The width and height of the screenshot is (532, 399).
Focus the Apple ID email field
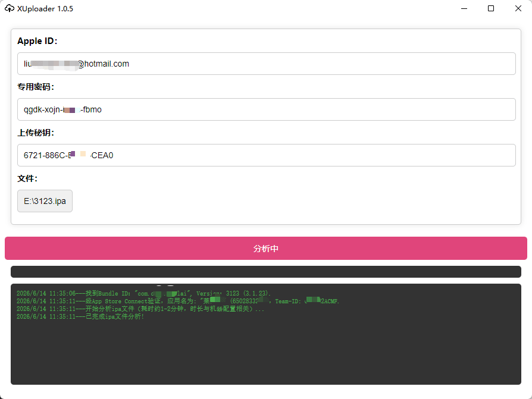click(267, 64)
